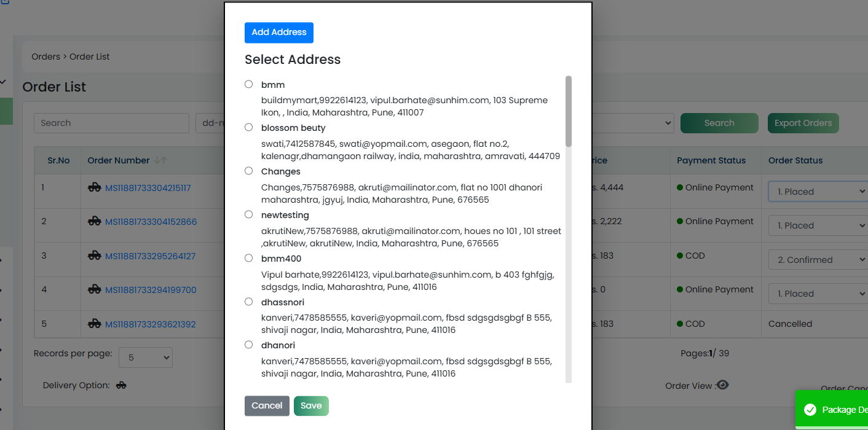Click the Order View eye icon
Viewport: 868px width, 430px height.
click(x=723, y=385)
